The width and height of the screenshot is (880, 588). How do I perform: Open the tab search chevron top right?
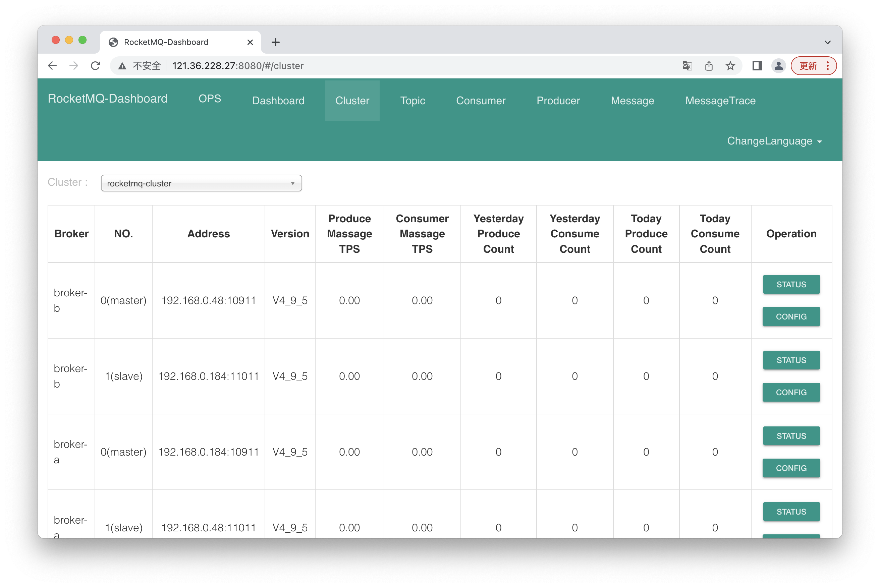(828, 42)
